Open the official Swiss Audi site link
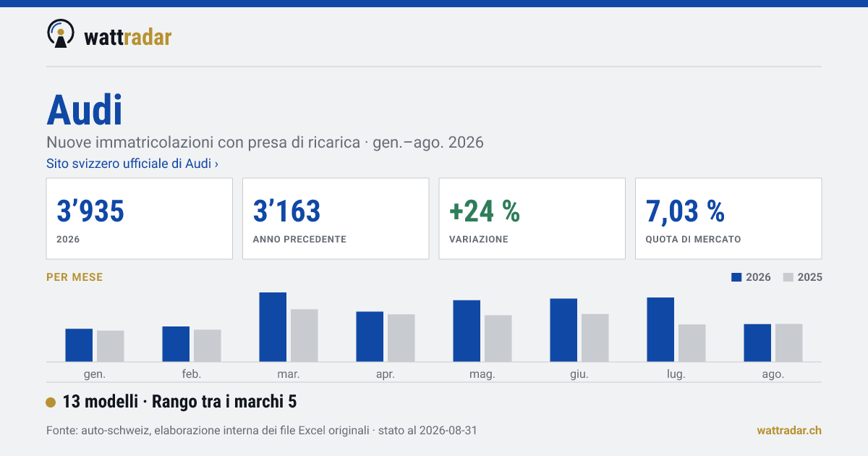The height and width of the screenshot is (456, 868). click(132, 164)
